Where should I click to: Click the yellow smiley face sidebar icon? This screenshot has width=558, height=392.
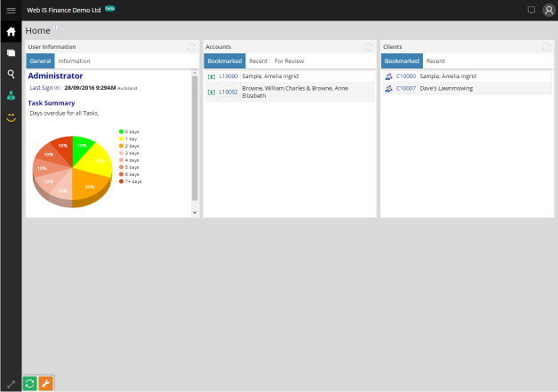coord(11,116)
